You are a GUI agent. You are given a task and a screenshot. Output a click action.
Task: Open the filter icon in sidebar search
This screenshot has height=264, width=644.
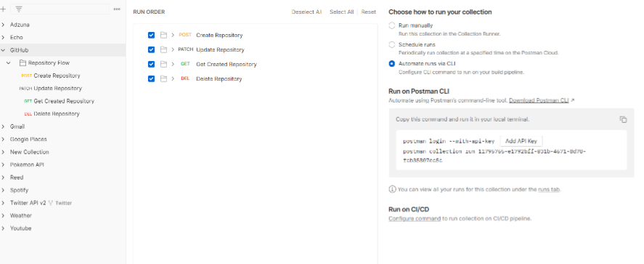coord(18,9)
